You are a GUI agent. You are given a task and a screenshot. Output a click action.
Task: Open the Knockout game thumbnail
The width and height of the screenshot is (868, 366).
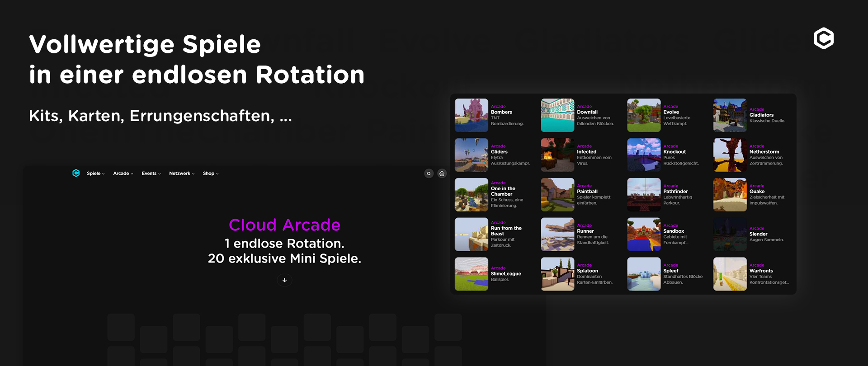(644, 155)
